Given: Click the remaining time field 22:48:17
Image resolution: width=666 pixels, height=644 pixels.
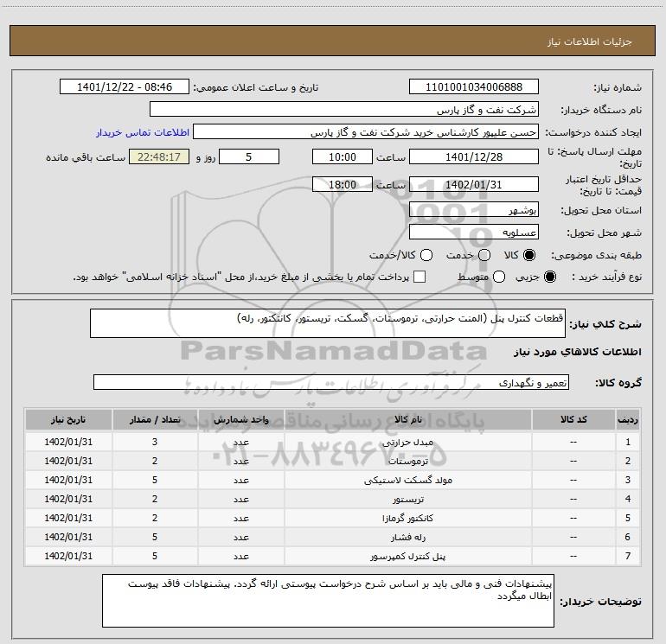Looking at the screenshot, I should tap(159, 157).
